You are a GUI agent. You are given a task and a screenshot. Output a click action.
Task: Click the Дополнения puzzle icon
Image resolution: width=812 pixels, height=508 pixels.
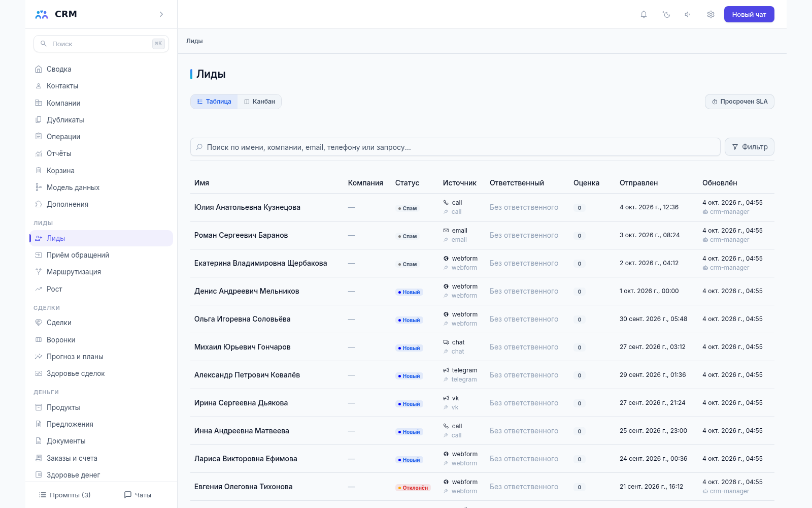click(x=39, y=204)
